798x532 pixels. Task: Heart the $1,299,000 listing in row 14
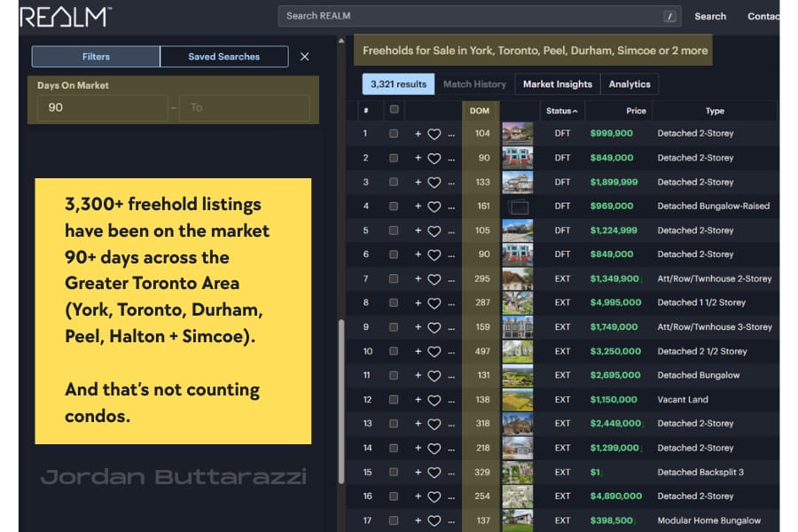click(x=434, y=449)
